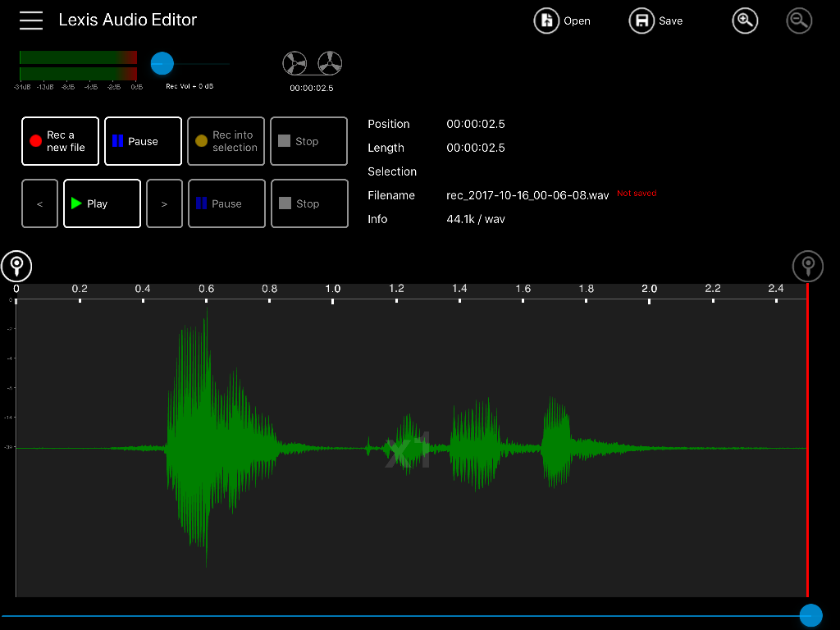Click the bottom position slider knob
840x630 pixels.
pyautogui.click(x=811, y=615)
